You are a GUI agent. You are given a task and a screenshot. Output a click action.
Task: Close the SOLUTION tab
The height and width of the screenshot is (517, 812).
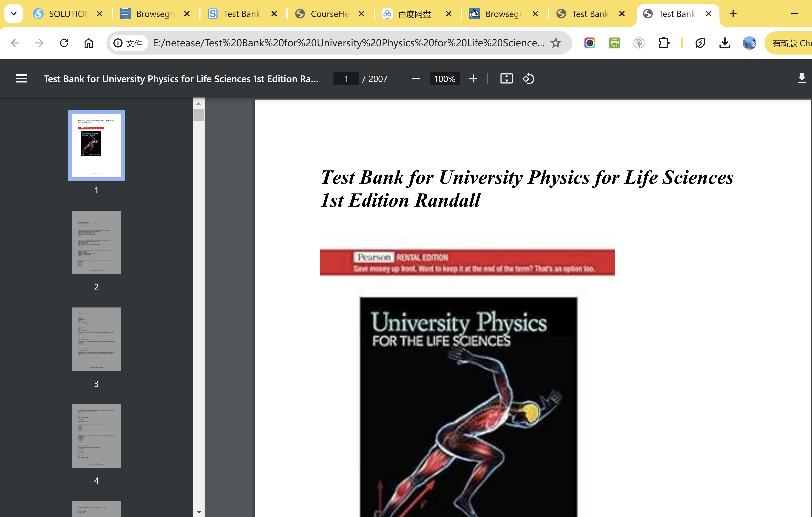(x=100, y=14)
